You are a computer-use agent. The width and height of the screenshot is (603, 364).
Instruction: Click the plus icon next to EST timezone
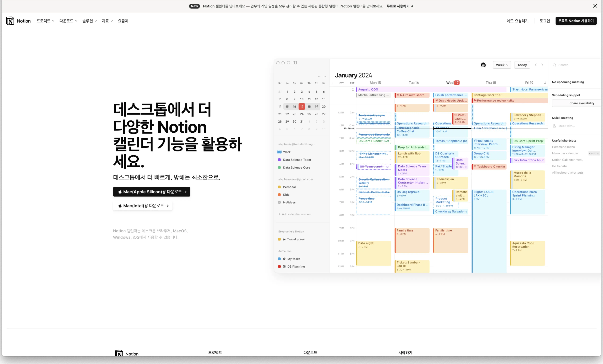(x=332, y=83)
